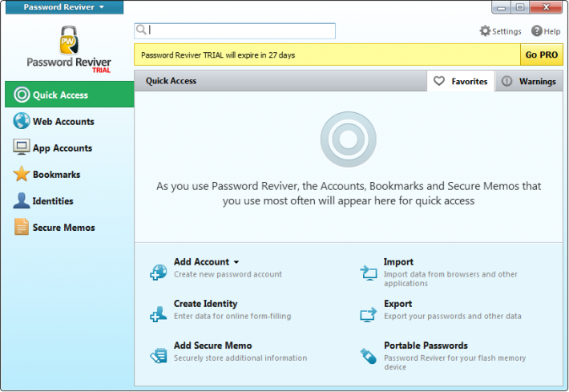The width and height of the screenshot is (569, 392).
Task: Open Help via its text label
Action: (x=552, y=31)
